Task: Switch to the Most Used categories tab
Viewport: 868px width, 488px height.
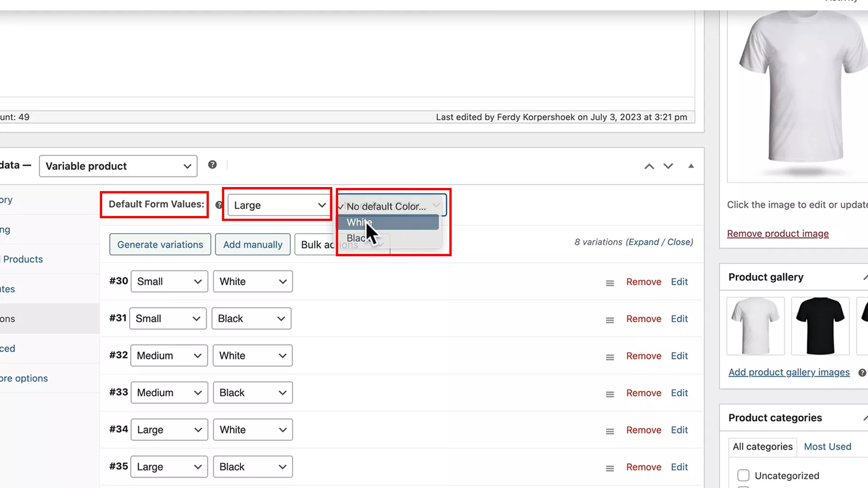Action: (827, 446)
